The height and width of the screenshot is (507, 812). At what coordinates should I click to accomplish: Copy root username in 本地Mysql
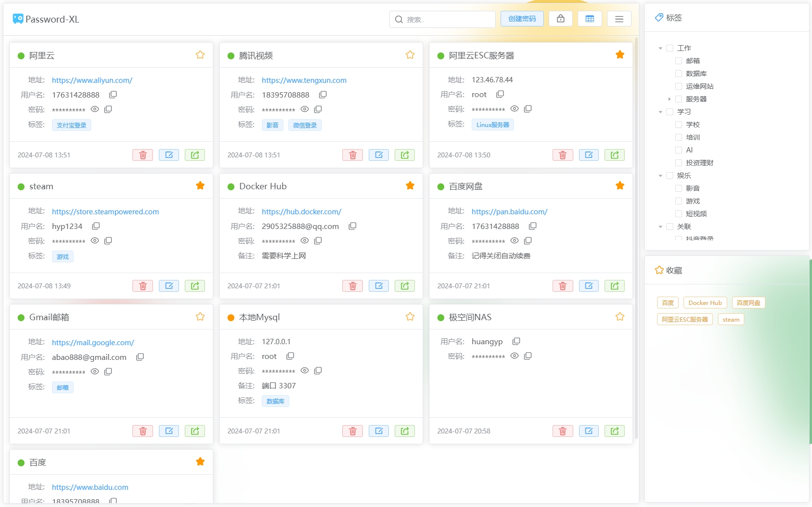point(290,355)
